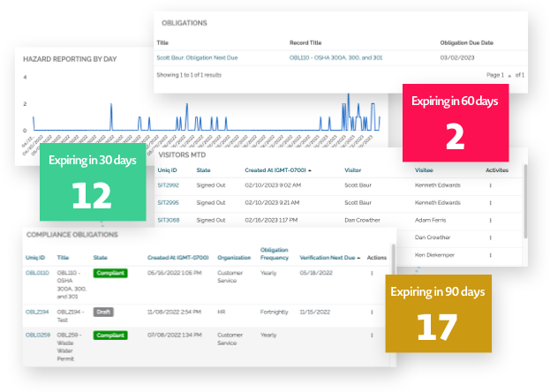Open activities menu for visitor SIT3088
Screen dimensions: 550x392
pyautogui.click(x=490, y=220)
